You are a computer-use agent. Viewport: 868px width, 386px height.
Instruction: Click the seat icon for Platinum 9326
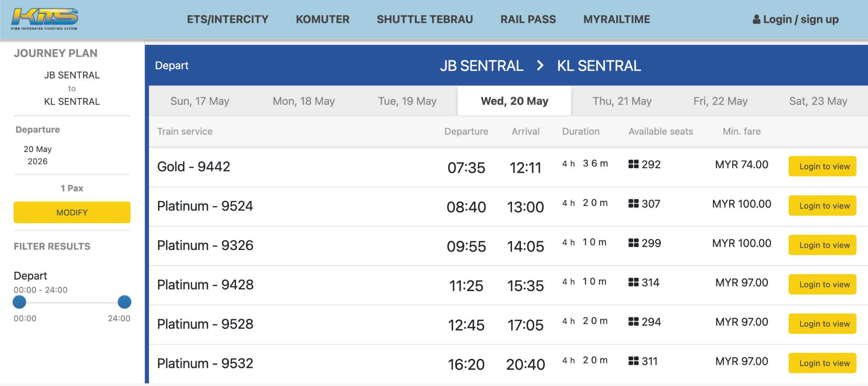[x=633, y=243]
